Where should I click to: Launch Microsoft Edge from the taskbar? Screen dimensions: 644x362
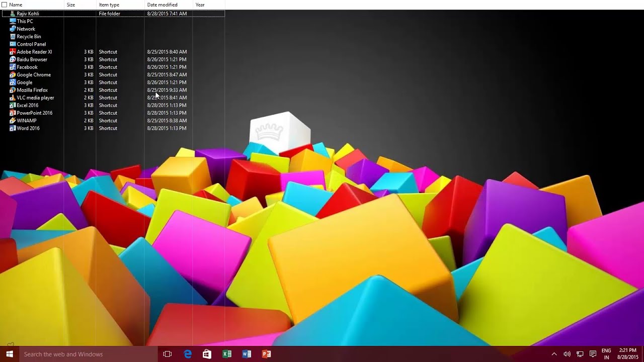[x=187, y=354]
